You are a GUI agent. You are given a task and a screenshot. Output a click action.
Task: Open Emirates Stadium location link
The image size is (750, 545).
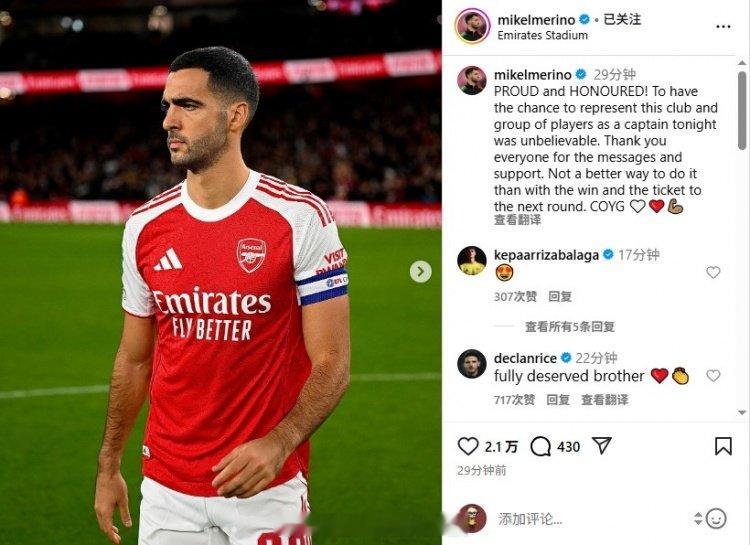(542, 35)
